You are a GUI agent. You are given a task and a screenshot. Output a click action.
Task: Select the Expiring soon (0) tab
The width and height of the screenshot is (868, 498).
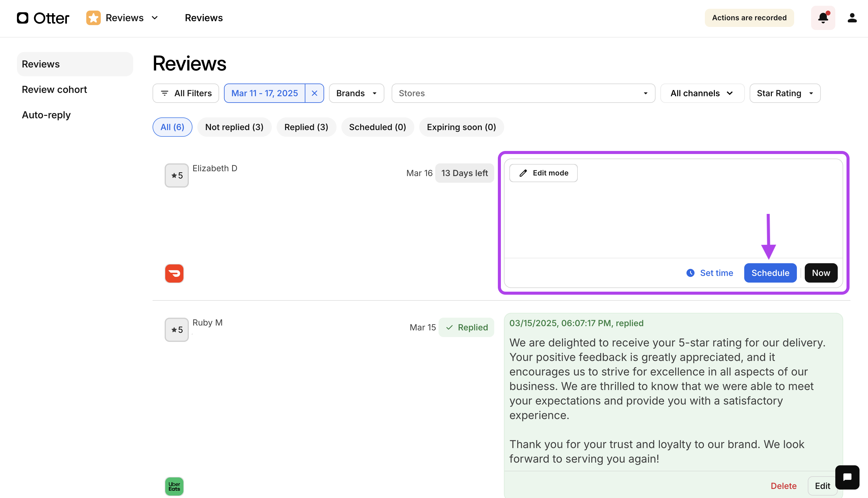point(461,127)
